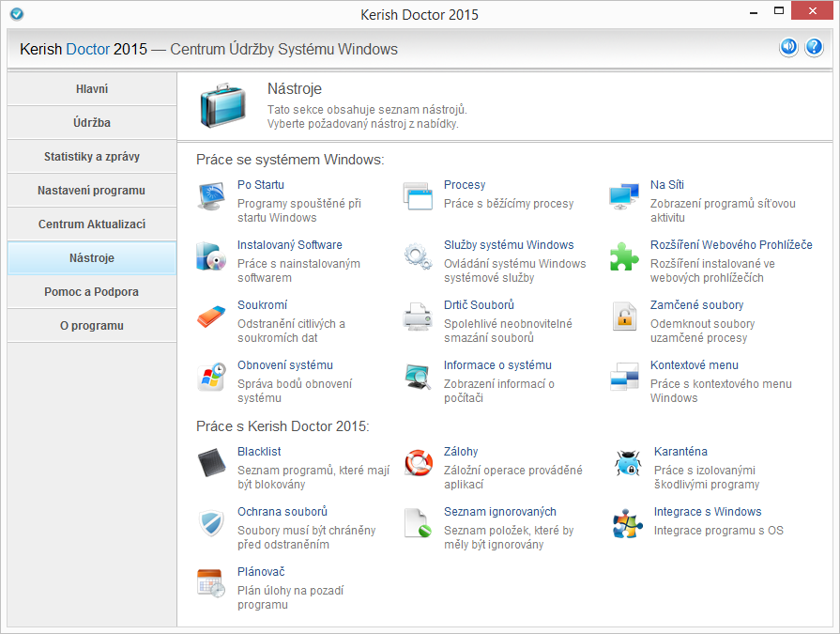This screenshot has width=840, height=634.
Task: Select Centrum Aktualizací in the sidebar
Action: 92,224
